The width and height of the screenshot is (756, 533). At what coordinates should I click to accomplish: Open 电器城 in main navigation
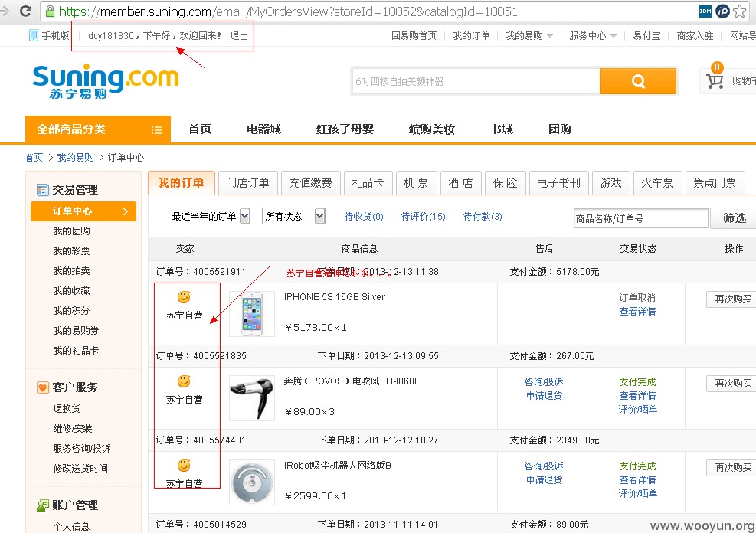[263, 129]
